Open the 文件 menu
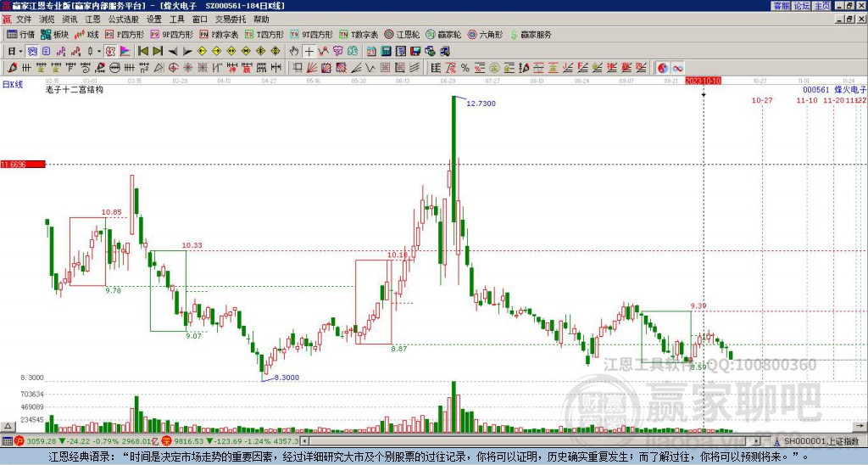The width and height of the screenshot is (868, 465). coord(24,20)
